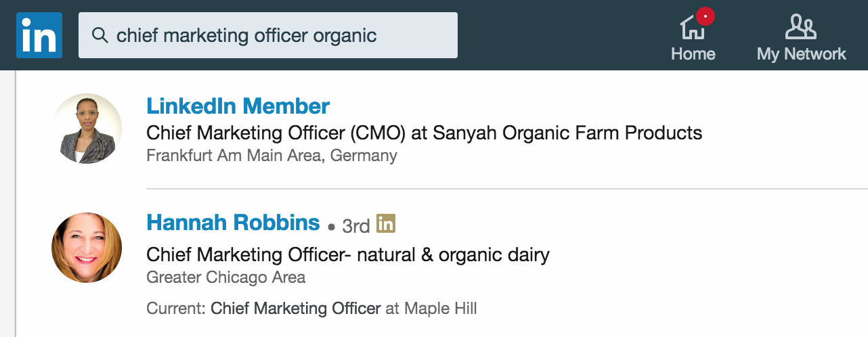This screenshot has width=868, height=337.
Task: Click the gold LinkedIn premium badge
Action: pyautogui.click(x=386, y=223)
